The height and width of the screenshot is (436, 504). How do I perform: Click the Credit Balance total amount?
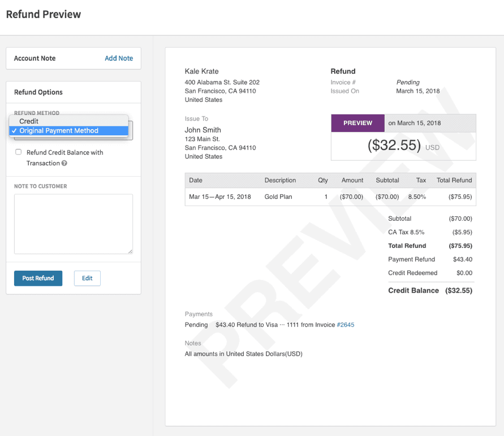point(459,290)
